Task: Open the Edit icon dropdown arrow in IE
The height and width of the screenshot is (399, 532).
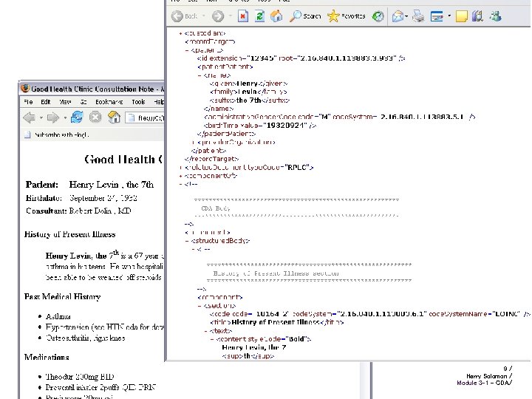Action: pos(449,16)
